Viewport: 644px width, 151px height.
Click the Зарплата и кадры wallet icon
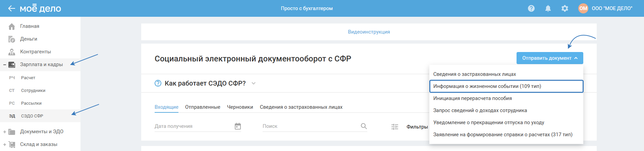[12, 64]
